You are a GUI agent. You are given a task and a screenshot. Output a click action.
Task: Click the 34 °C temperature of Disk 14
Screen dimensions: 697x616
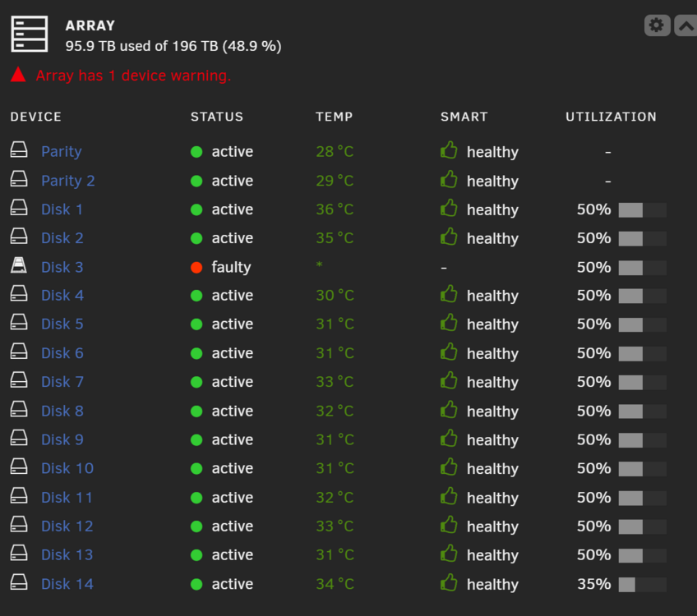tap(335, 584)
